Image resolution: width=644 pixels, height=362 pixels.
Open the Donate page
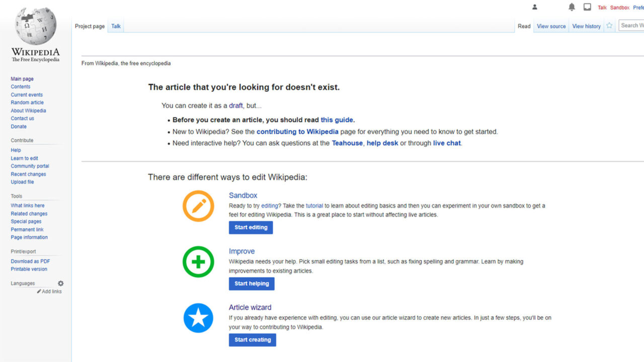[18, 126]
